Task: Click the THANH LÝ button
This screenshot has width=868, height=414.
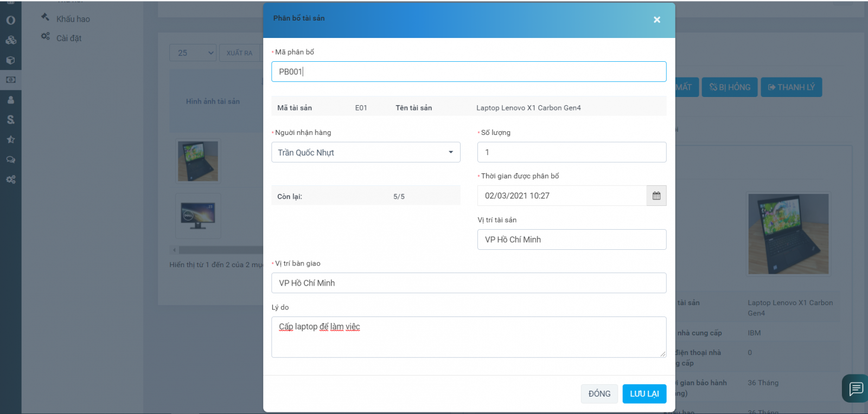Action: 791,87
